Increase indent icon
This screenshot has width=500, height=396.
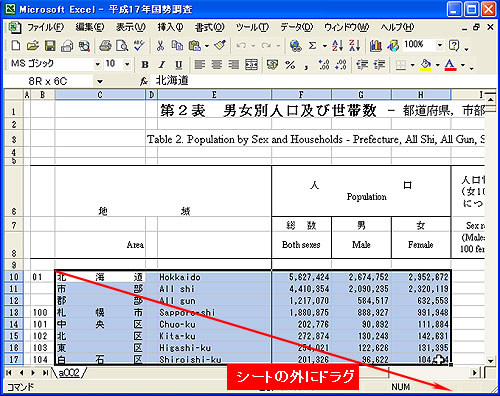click(x=379, y=64)
